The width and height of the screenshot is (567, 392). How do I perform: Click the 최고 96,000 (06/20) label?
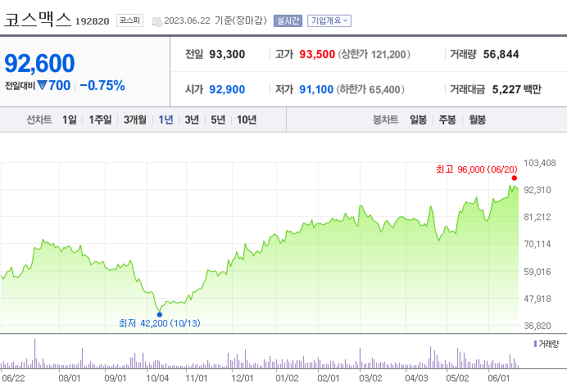pos(477,169)
